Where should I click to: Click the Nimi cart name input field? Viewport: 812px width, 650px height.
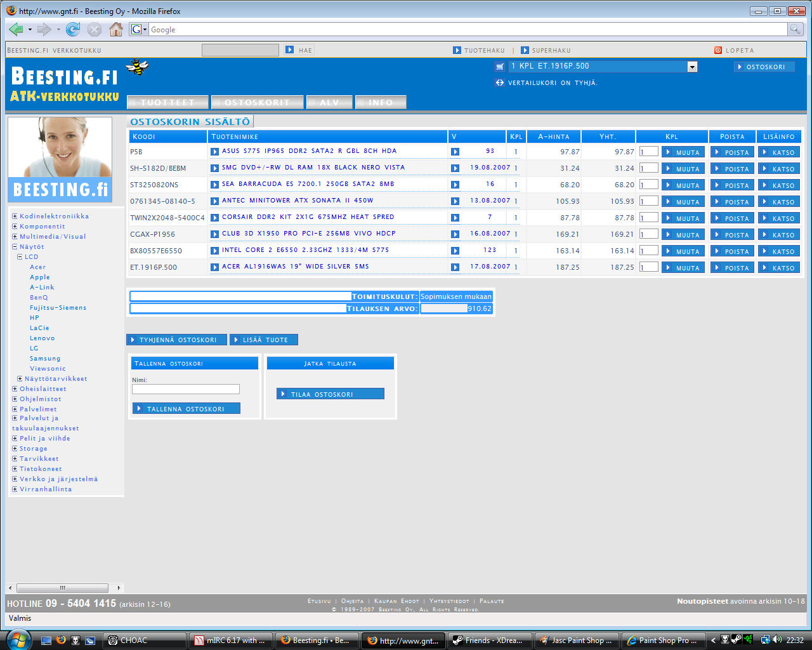tap(186, 389)
